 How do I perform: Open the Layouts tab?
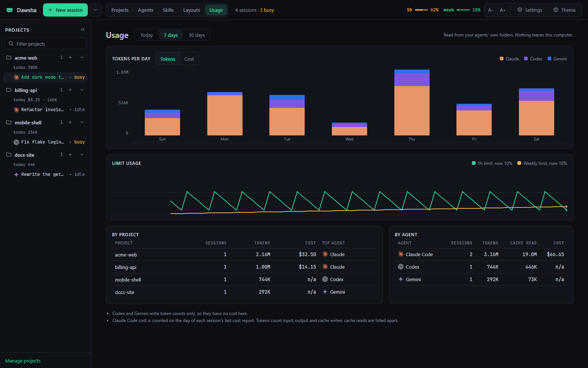pos(191,10)
